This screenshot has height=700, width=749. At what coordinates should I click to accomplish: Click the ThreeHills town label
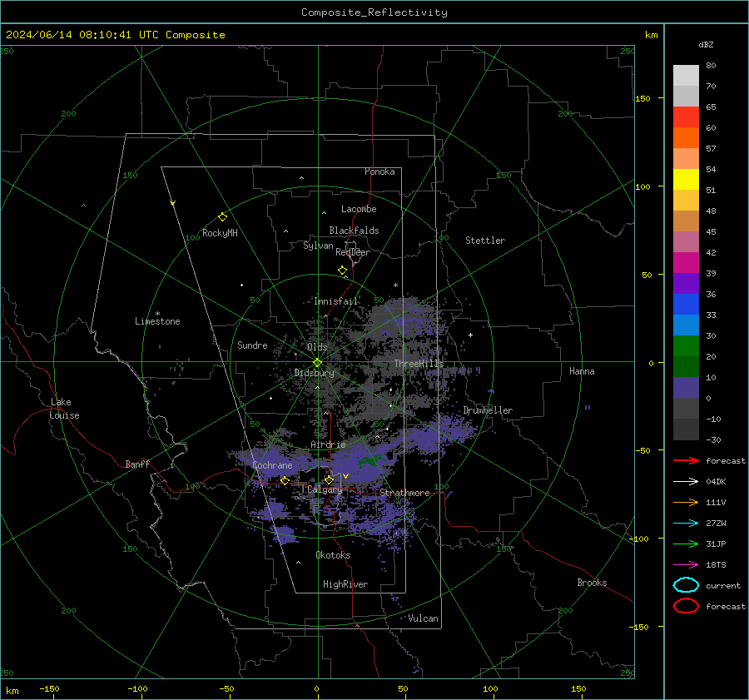[x=419, y=364]
